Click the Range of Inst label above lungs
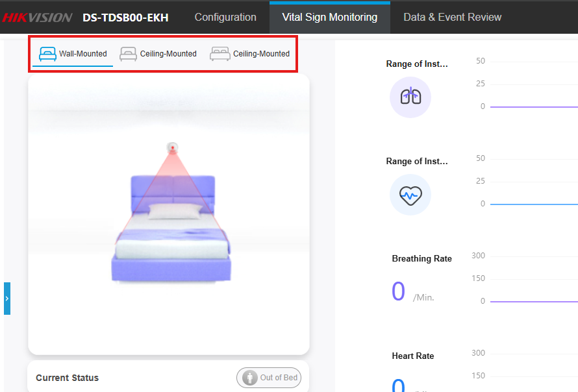The width and height of the screenshot is (578, 392). (x=417, y=64)
